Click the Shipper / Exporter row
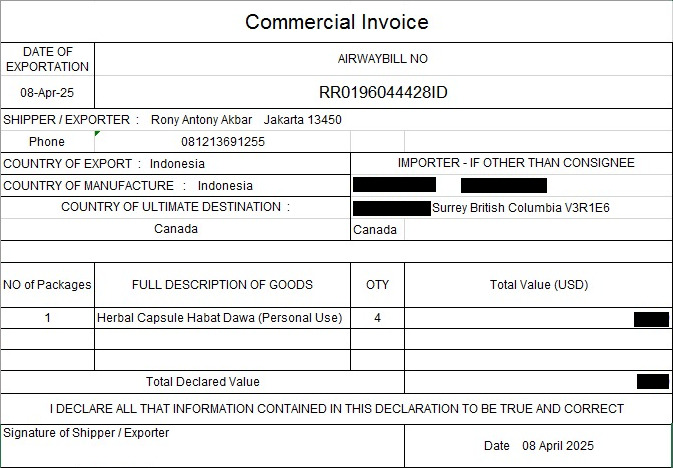The height and width of the screenshot is (468, 673). pos(336,120)
